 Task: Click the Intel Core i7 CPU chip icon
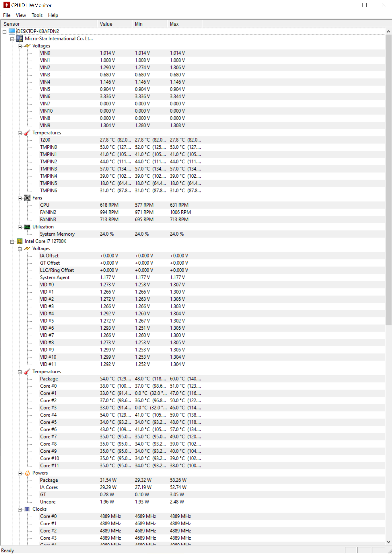click(20, 241)
